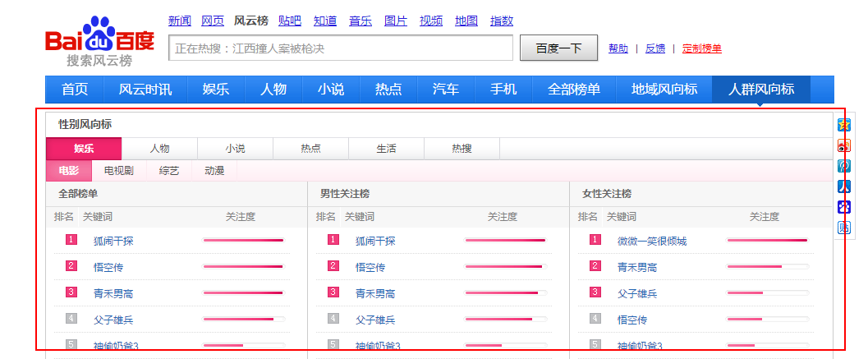This screenshot has height=359, width=868.
Task: Switch to the 娱乐 navigation tab
Action: [x=215, y=90]
